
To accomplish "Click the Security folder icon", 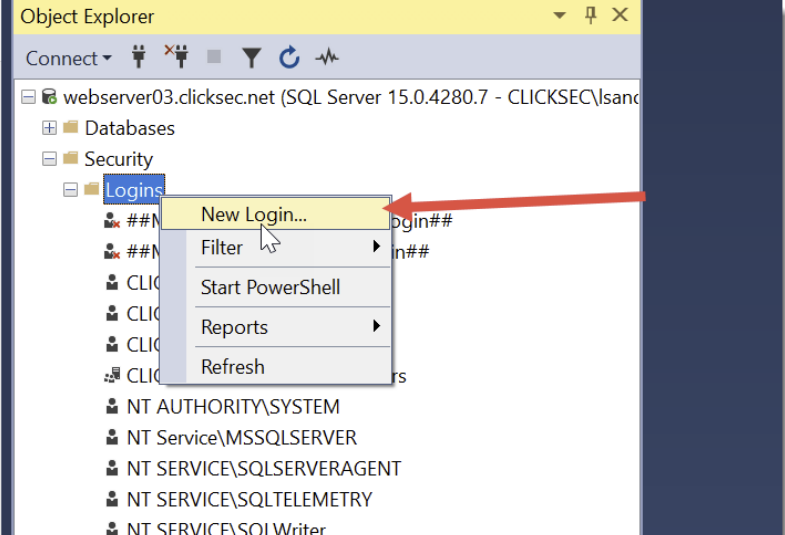I will point(71,158).
